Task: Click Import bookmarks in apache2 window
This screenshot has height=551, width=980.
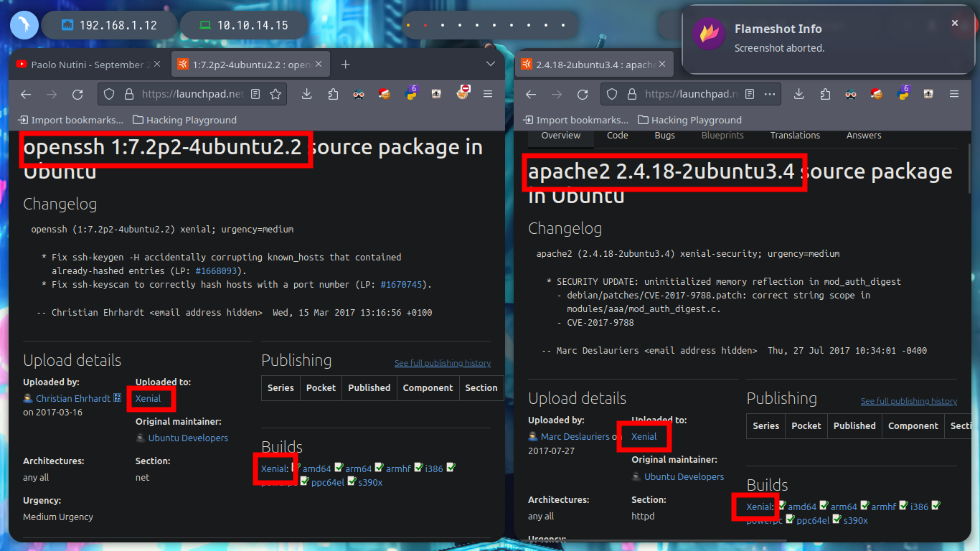Action: coord(576,120)
